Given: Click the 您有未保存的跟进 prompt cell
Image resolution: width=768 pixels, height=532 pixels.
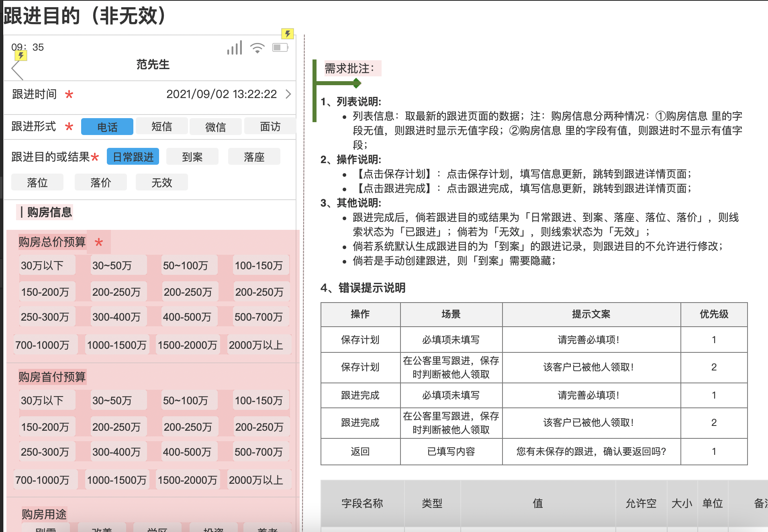Looking at the screenshot, I should (x=591, y=452).
